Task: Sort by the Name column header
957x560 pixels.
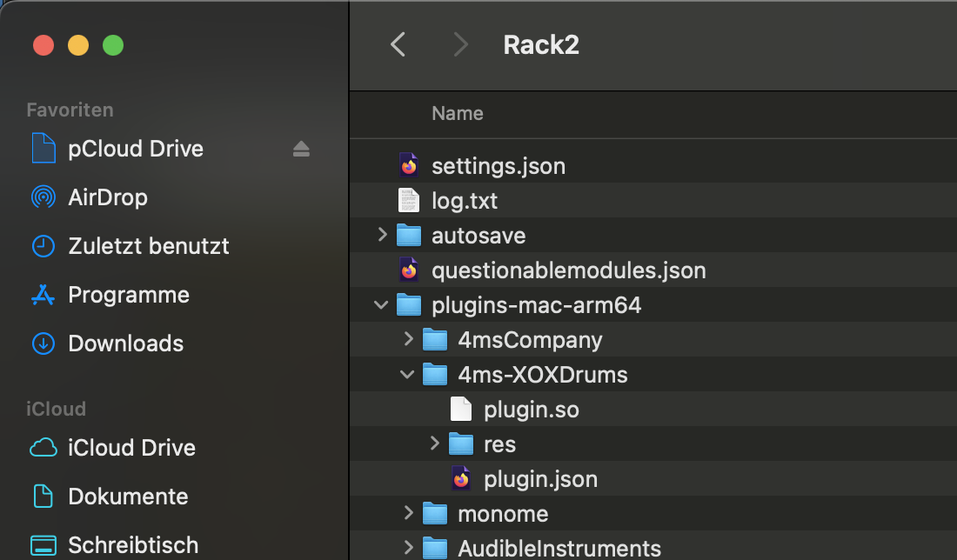Action: 457,113
